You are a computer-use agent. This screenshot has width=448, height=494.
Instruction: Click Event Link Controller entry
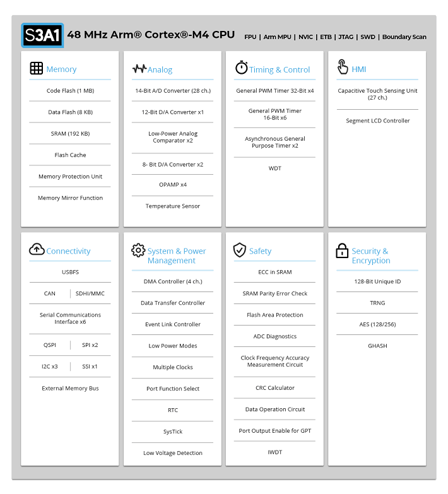(x=173, y=324)
